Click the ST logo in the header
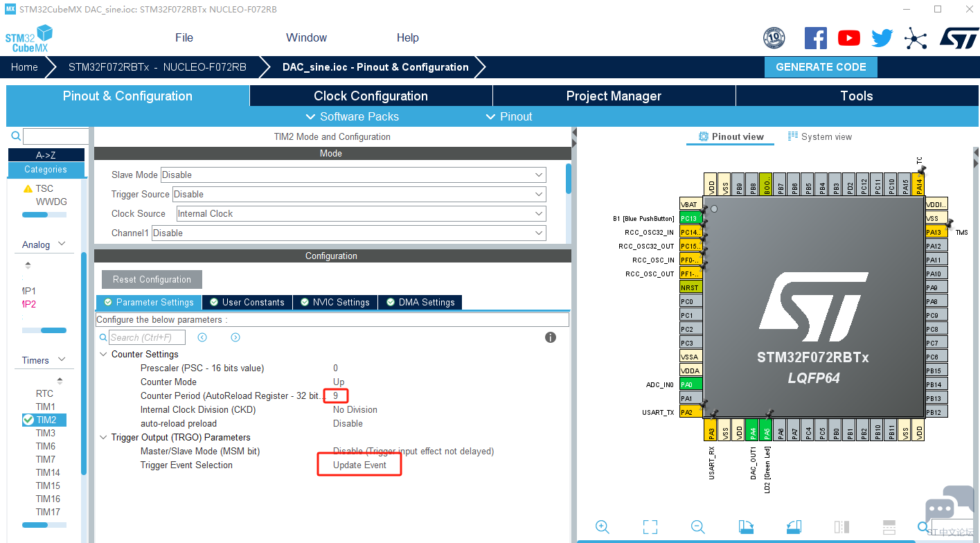This screenshot has height=543, width=980. tap(959, 38)
